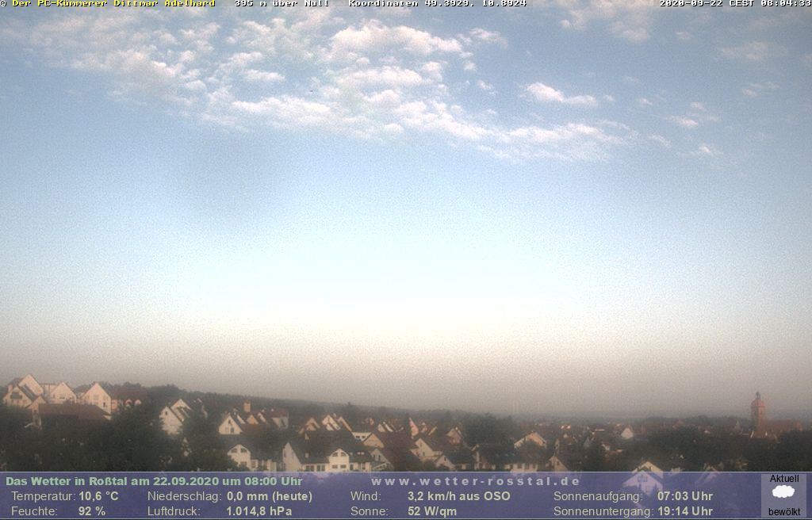Click the Niederschlag value 0,0 mm (heute)

tap(270, 496)
